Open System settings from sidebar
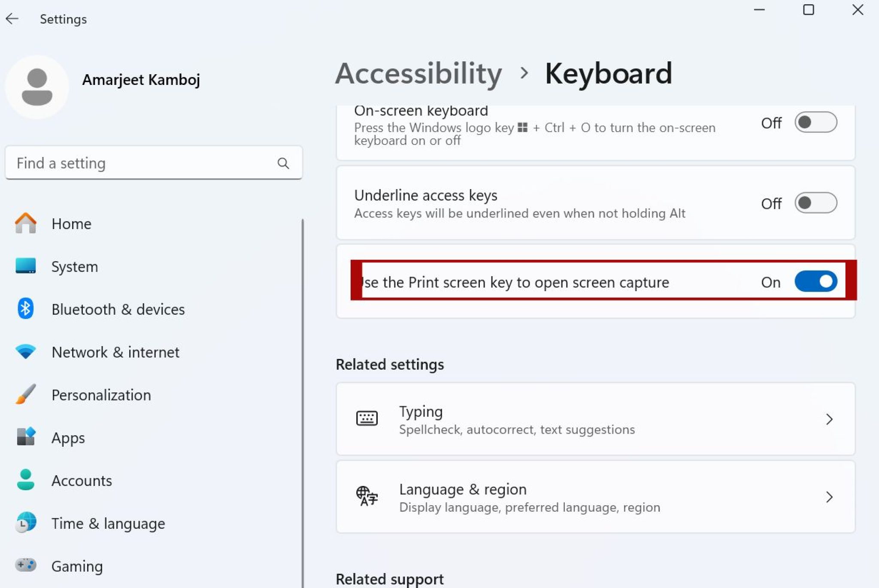Screen dimensions: 879x588 26,266
